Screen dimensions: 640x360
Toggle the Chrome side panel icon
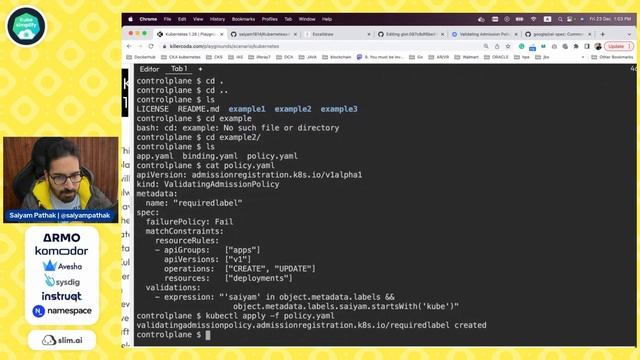(587, 46)
